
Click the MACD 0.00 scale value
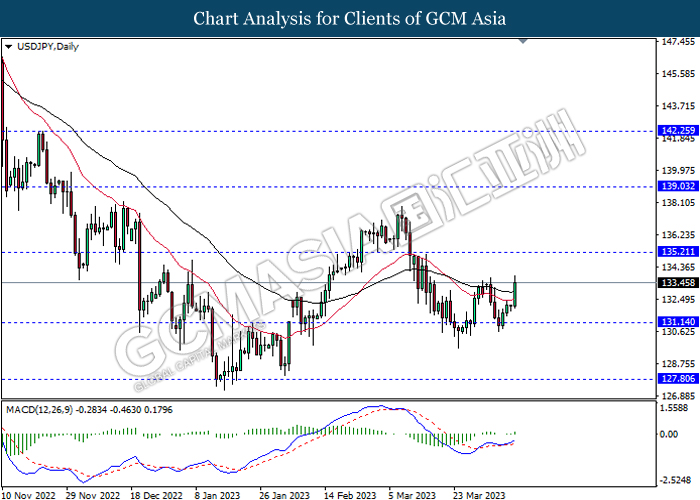coord(669,434)
